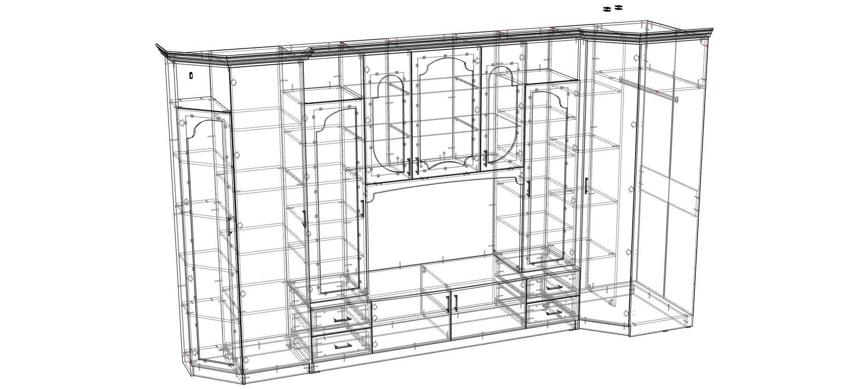Click the upper left drawer's handle
The width and height of the screenshot is (868, 389).
point(342,319)
